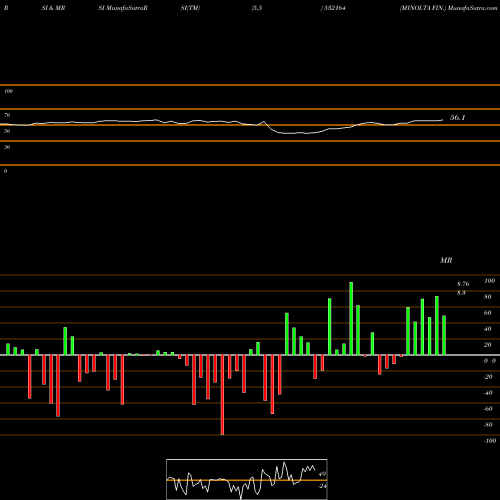
Task: Click the -100 label on MR axis
Action: pyautogui.click(x=490, y=441)
